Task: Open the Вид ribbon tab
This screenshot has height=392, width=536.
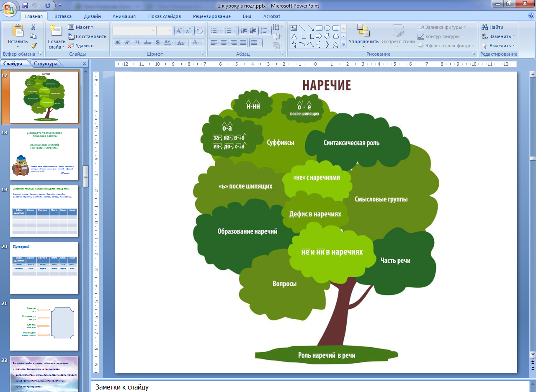Action: pos(247,16)
